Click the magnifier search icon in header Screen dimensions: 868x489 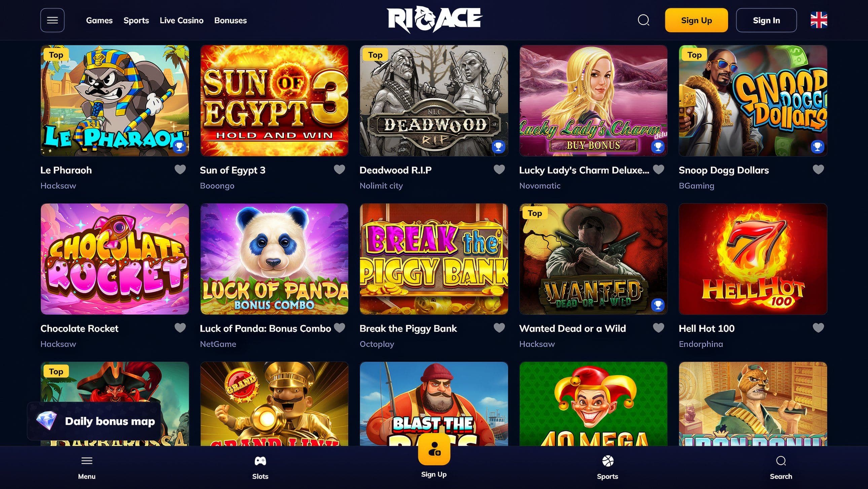(x=643, y=20)
